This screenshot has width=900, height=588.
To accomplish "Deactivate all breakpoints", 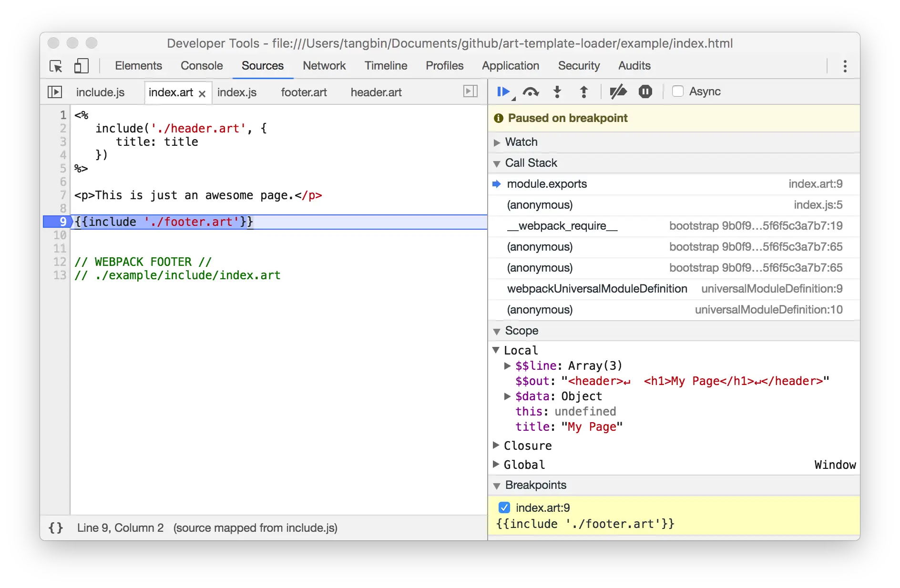I will (x=618, y=91).
